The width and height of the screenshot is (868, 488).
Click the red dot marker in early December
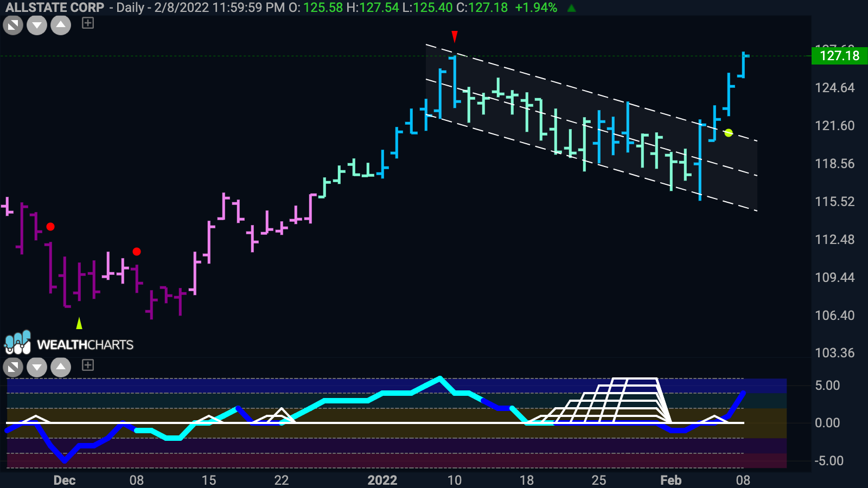point(50,227)
